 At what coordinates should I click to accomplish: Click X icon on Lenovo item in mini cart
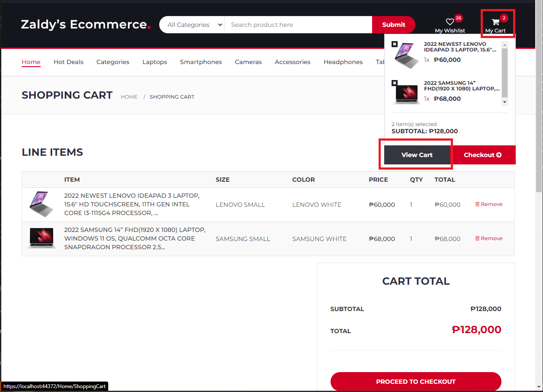tap(394, 43)
